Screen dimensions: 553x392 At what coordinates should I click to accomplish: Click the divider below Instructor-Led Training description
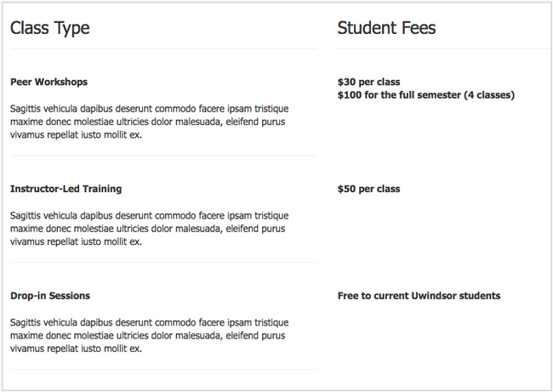pyautogui.click(x=163, y=263)
